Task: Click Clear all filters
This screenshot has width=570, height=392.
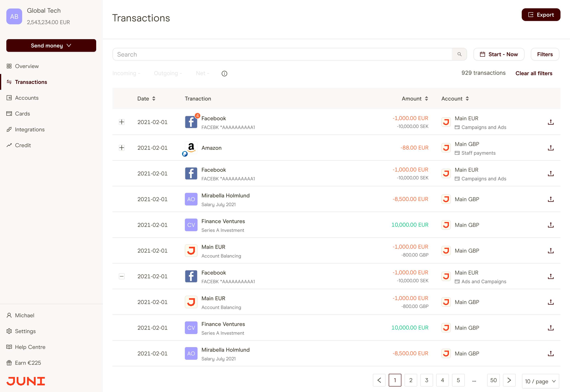Action: pos(534,73)
